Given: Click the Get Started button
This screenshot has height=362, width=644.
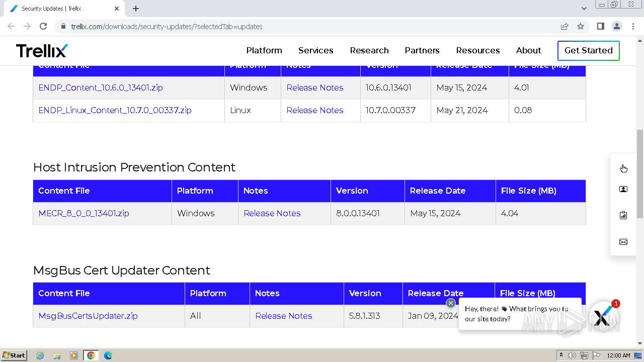Looking at the screenshot, I should (589, 50).
